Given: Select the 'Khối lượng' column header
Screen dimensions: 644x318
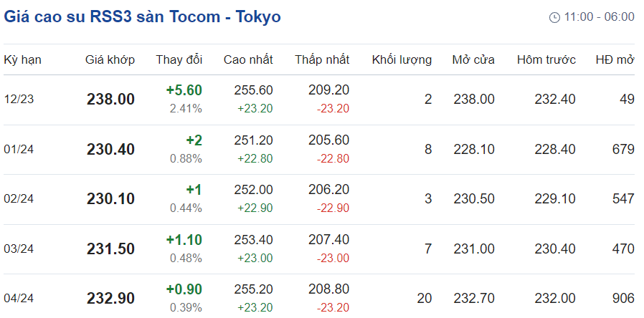Looking at the screenshot, I should [x=402, y=59].
